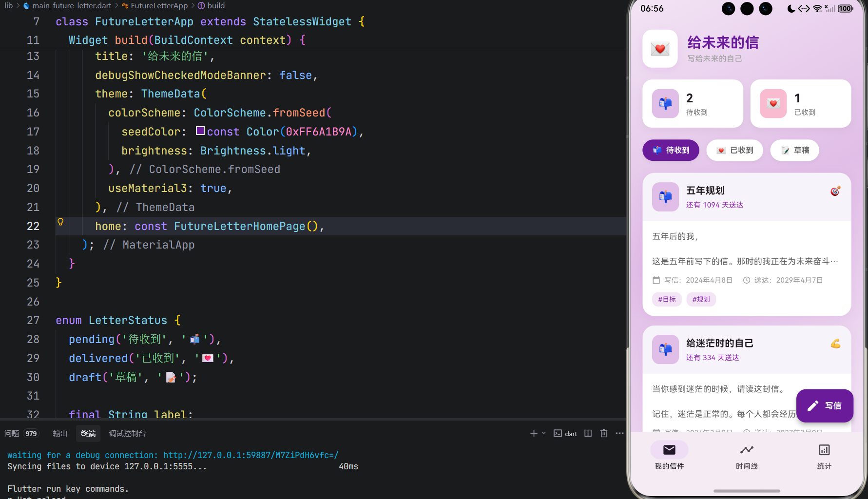Select the 待收到 filter chip
Image resolution: width=868 pixels, height=499 pixels.
point(671,150)
